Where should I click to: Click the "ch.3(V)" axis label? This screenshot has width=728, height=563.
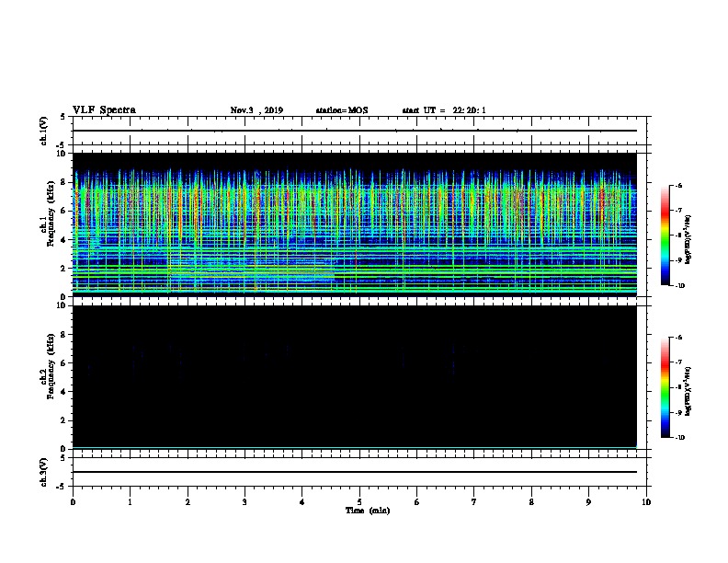44,472
